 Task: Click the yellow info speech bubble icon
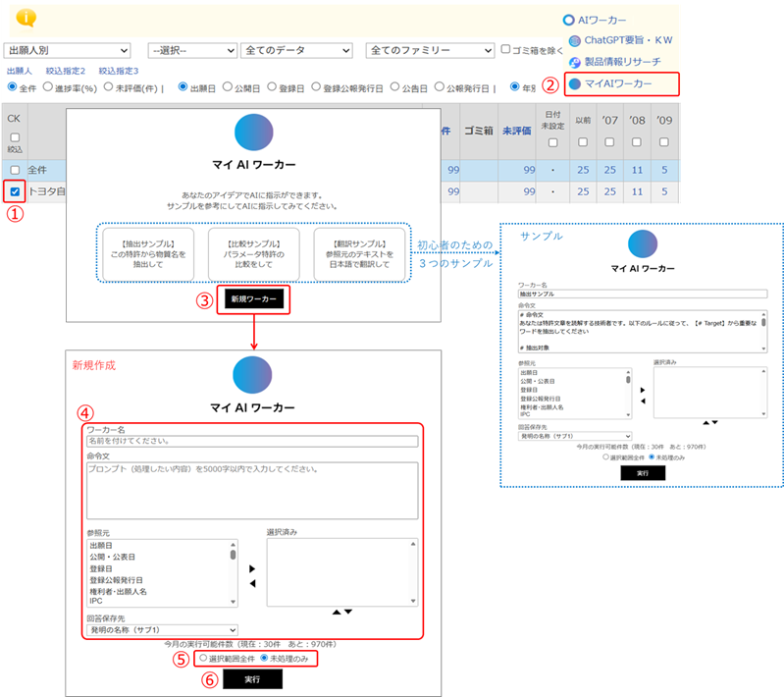click(26, 19)
